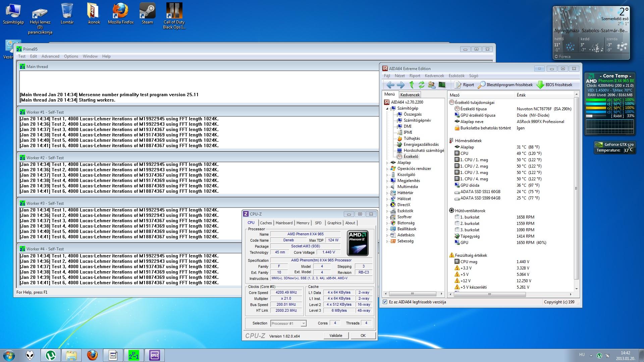Open Windows Explorer from taskbar
Screen dimensions: 644x362
(71, 355)
